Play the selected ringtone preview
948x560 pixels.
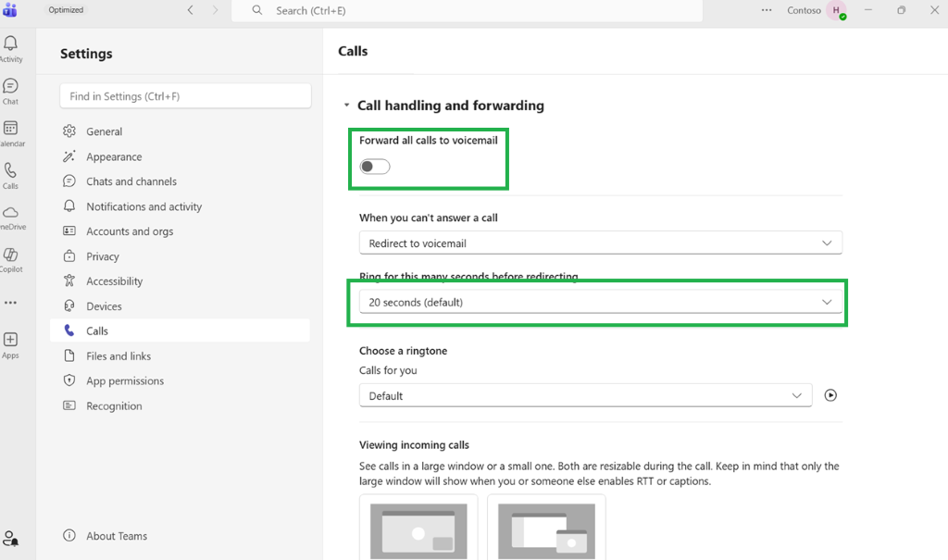point(830,395)
